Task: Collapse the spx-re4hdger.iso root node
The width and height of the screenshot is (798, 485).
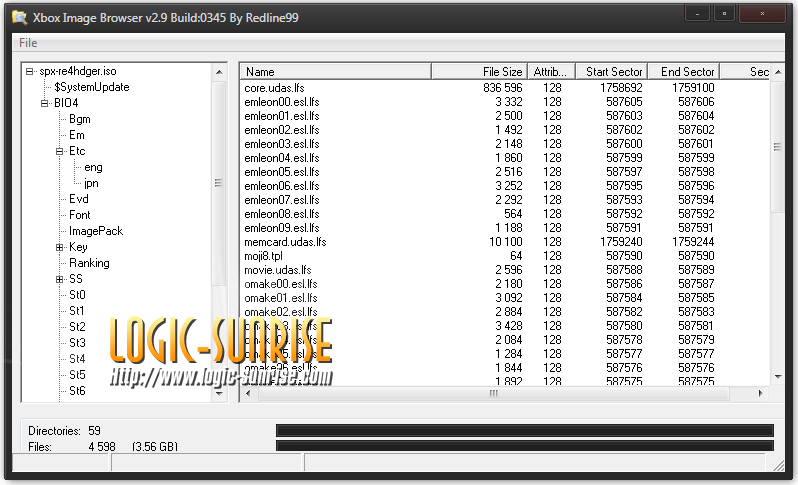Action: click(x=30, y=72)
